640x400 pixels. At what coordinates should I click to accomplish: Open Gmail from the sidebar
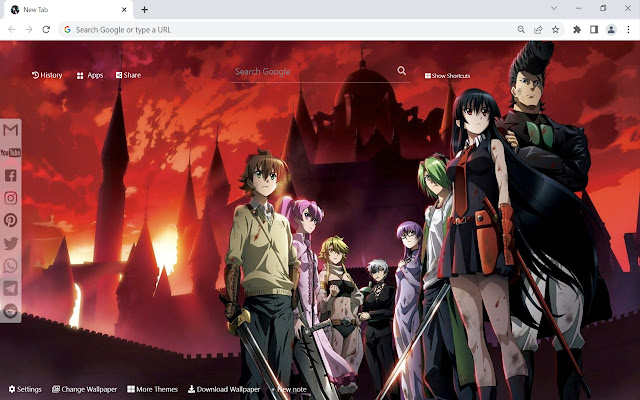11,130
